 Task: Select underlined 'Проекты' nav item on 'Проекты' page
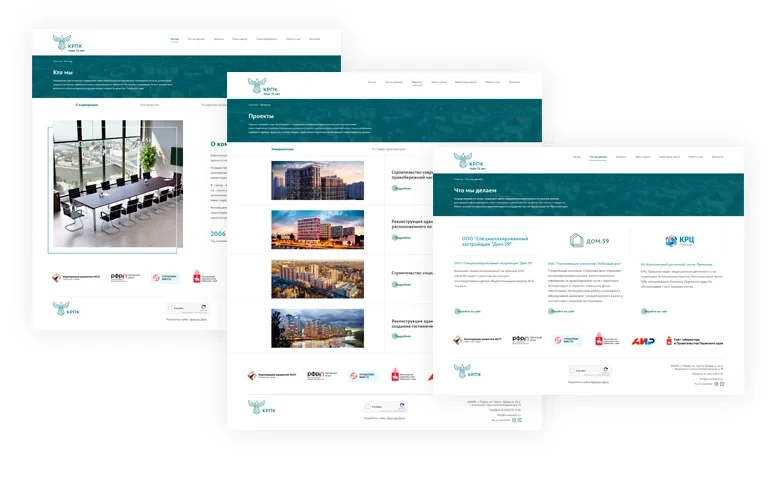(417, 82)
